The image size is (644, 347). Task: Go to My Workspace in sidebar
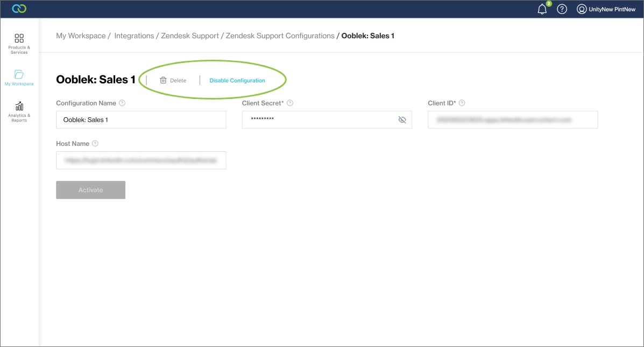pyautogui.click(x=19, y=77)
